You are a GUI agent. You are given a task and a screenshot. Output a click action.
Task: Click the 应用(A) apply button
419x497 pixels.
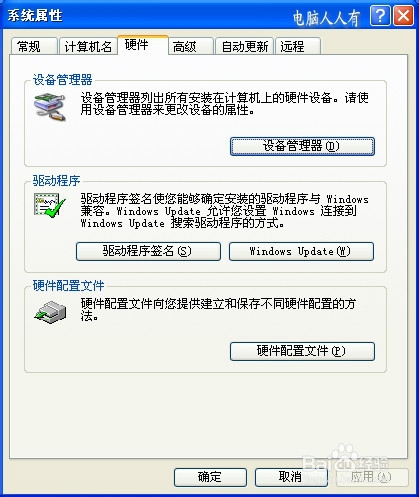click(x=372, y=477)
